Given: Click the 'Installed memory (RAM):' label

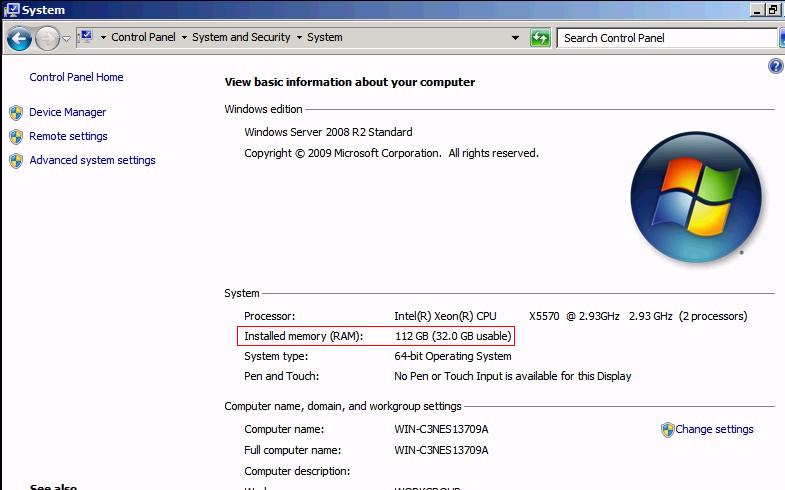Looking at the screenshot, I should pyautogui.click(x=304, y=336).
